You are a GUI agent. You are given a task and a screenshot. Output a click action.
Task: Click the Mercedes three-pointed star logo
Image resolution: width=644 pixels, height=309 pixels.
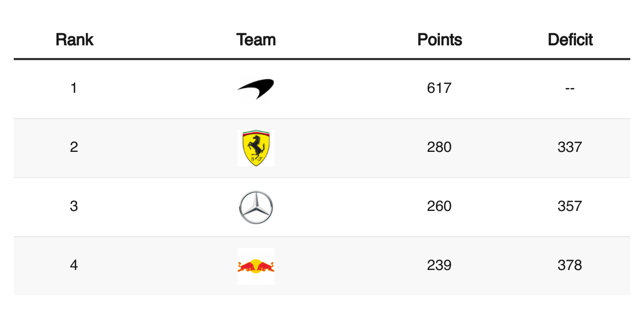256,207
